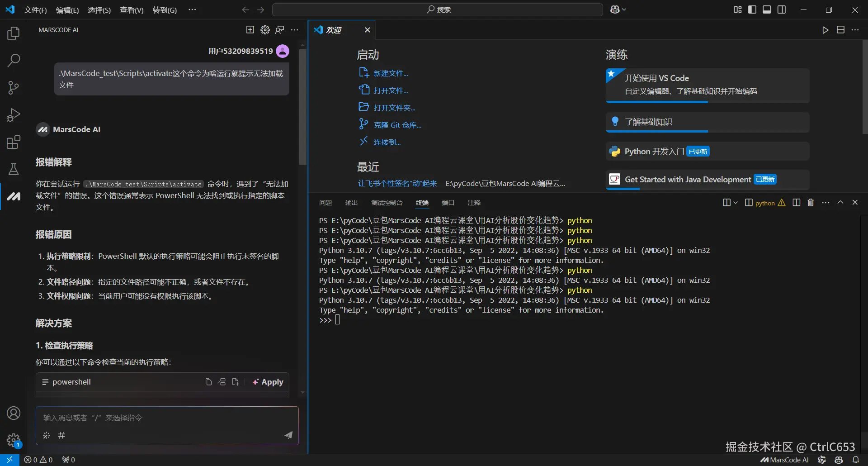Toggle the secondary side bar layout
This screenshot has width=868, height=466.
click(x=782, y=9)
